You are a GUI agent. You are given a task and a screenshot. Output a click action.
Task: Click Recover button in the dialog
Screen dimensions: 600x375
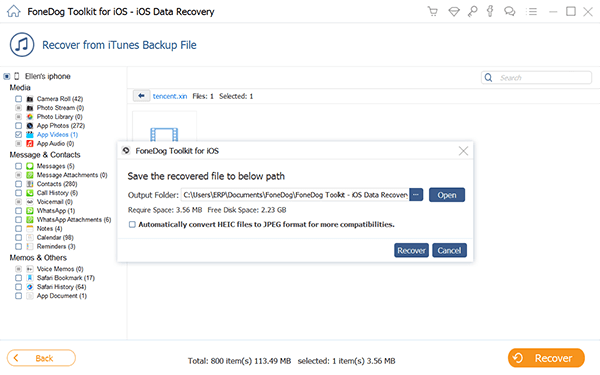click(x=411, y=250)
